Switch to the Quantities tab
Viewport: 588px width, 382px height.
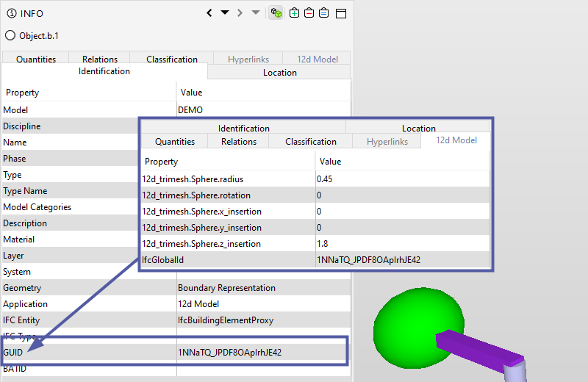click(x=35, y=60)
